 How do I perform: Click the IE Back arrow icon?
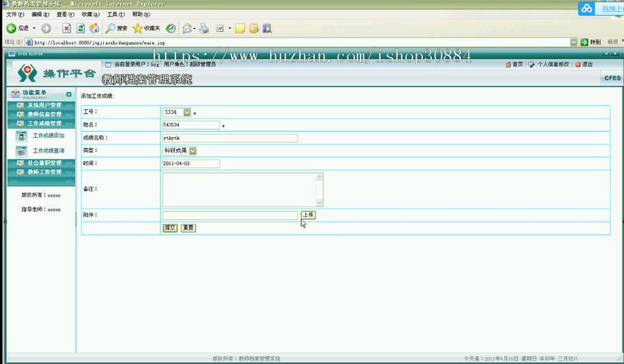[11, 28]
